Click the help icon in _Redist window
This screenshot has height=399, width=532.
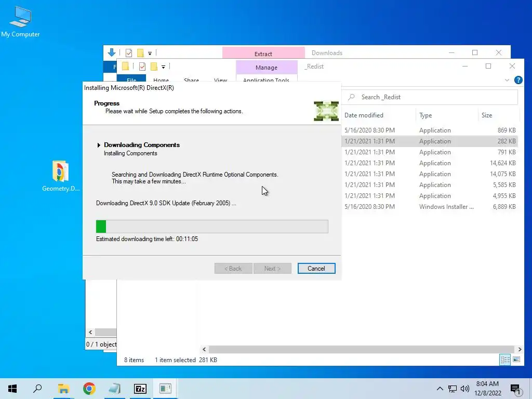[518, 80]
